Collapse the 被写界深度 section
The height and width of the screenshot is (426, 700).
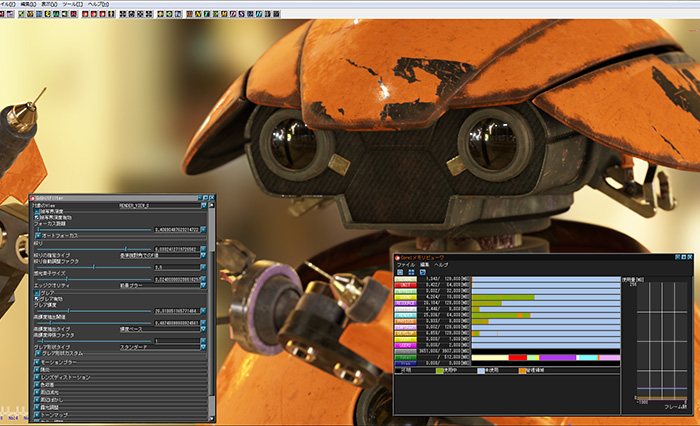37,212
